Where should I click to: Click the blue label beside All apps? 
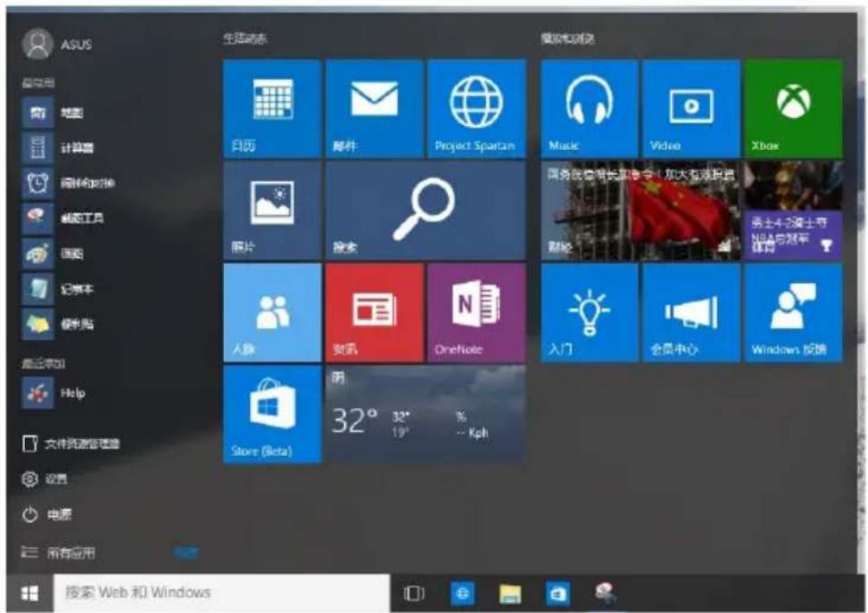(x=186, y=552)
